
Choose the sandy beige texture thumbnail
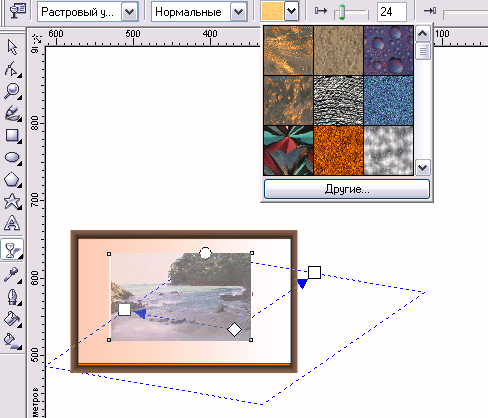click(x=338, y=50)
